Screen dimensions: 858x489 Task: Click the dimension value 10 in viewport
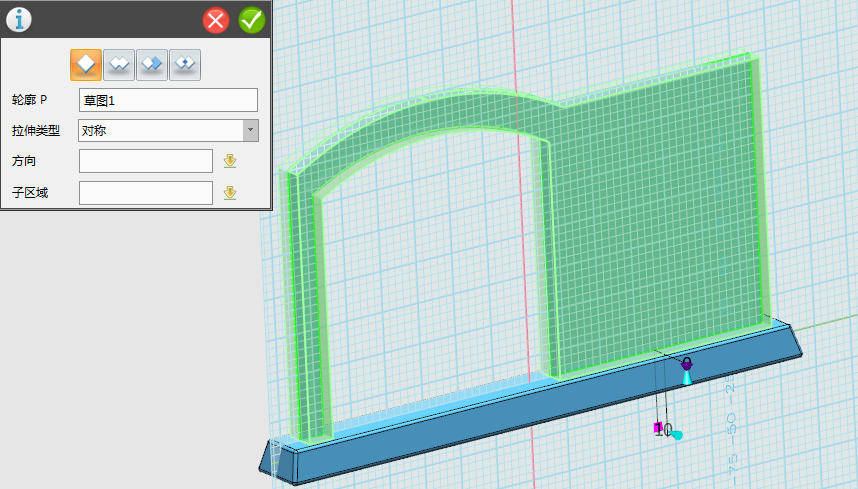click(x=667, y=429)
